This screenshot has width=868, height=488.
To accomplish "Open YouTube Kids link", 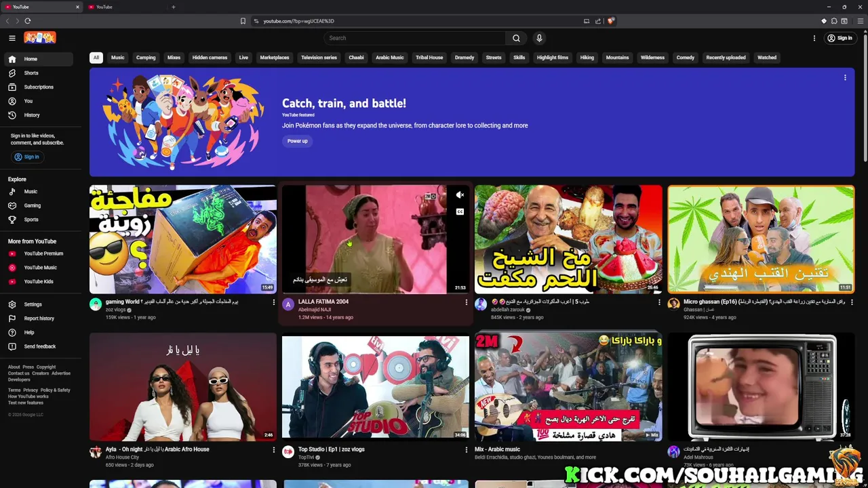I will 38,281.
